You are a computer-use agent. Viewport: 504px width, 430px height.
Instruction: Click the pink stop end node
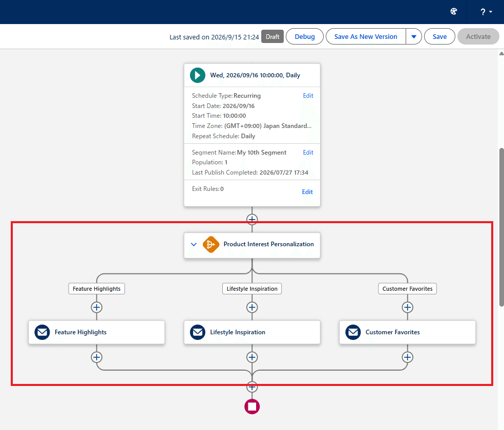click(x=252, y=406)
